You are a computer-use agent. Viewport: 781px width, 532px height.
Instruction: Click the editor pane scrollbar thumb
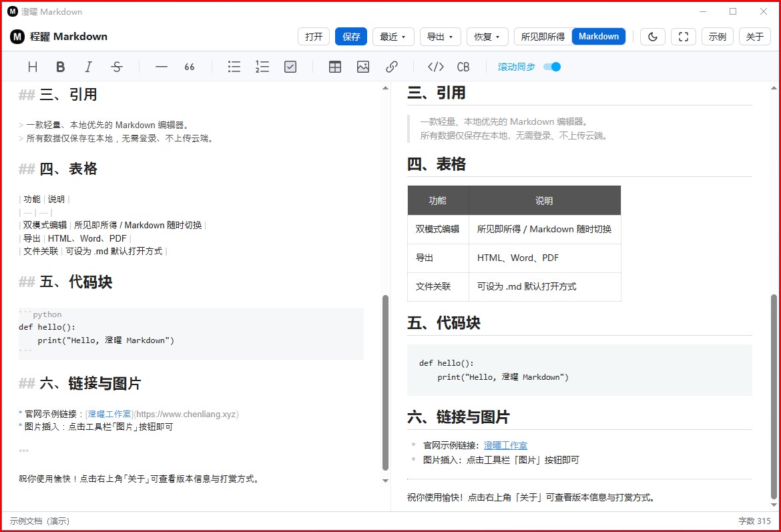tap(385, 382)
